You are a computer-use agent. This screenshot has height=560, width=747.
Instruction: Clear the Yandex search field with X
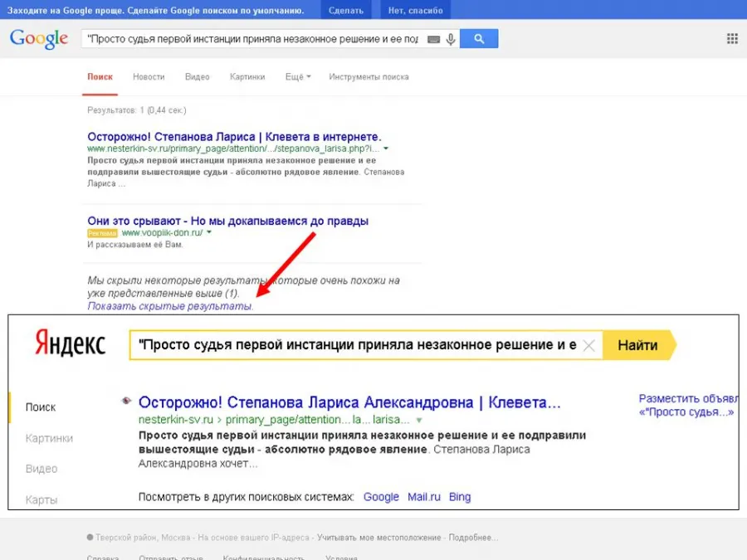pos(589,345)
